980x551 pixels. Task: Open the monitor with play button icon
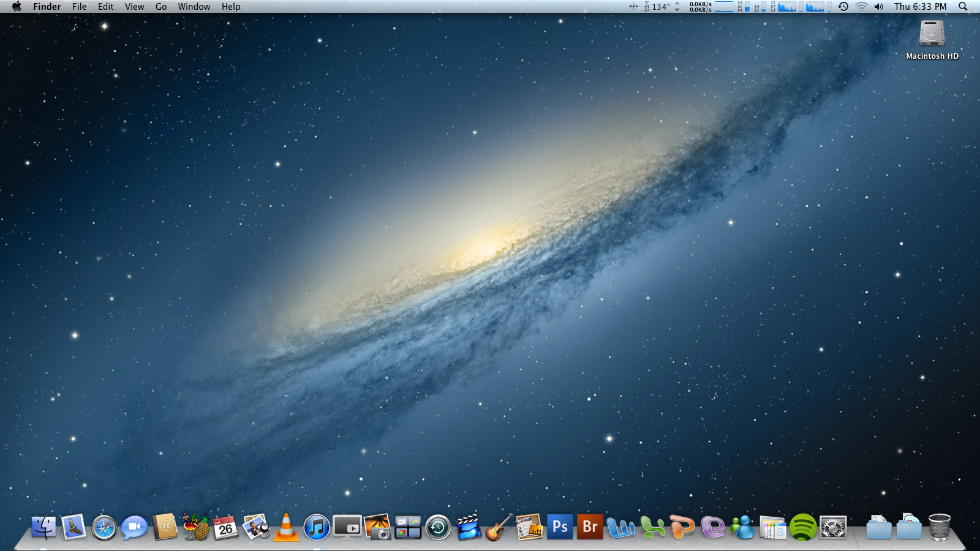pos(347,527)
